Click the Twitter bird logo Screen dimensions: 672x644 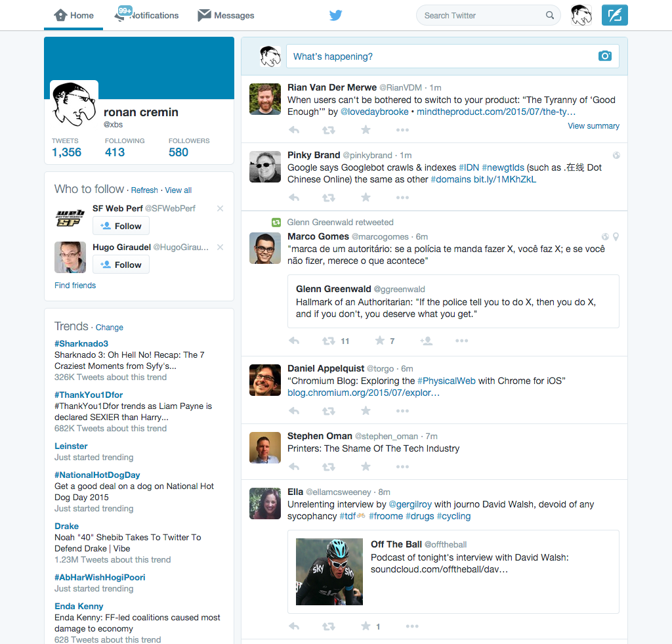(336, 15)
